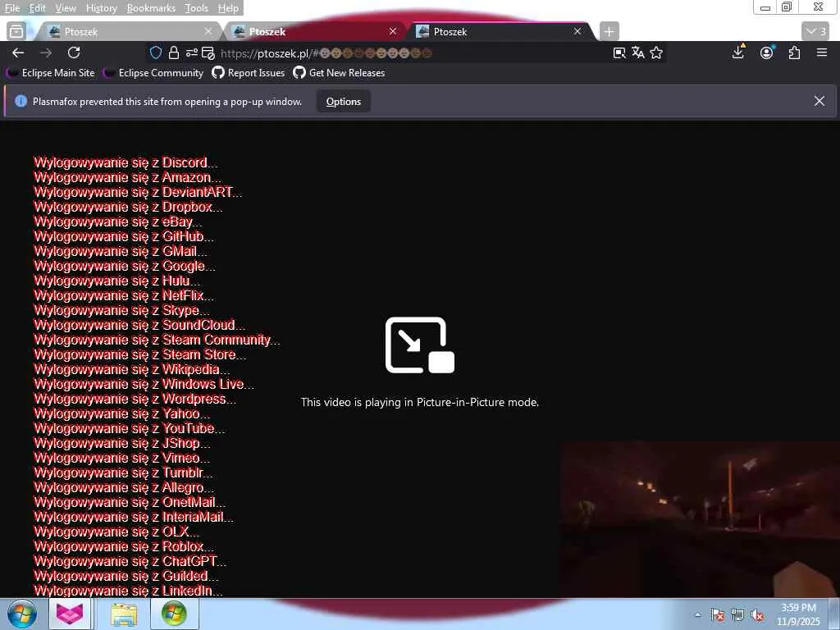Open the tracking protection shield icon
This screenshot has width=840, height=630.
[156, 52]
